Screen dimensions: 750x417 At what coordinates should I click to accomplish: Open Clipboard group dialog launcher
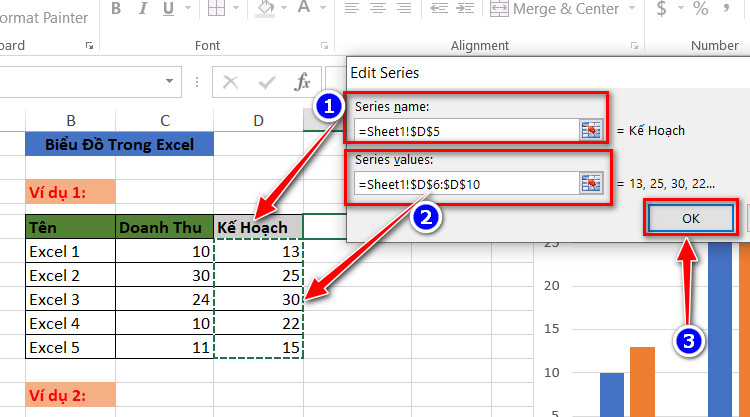(89, 45)
